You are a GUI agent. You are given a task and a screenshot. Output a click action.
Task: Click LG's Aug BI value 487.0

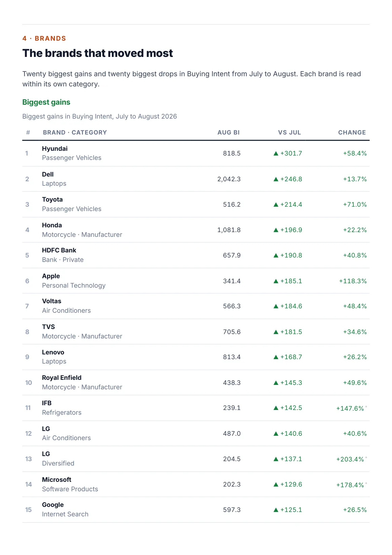tap(232, 434)
